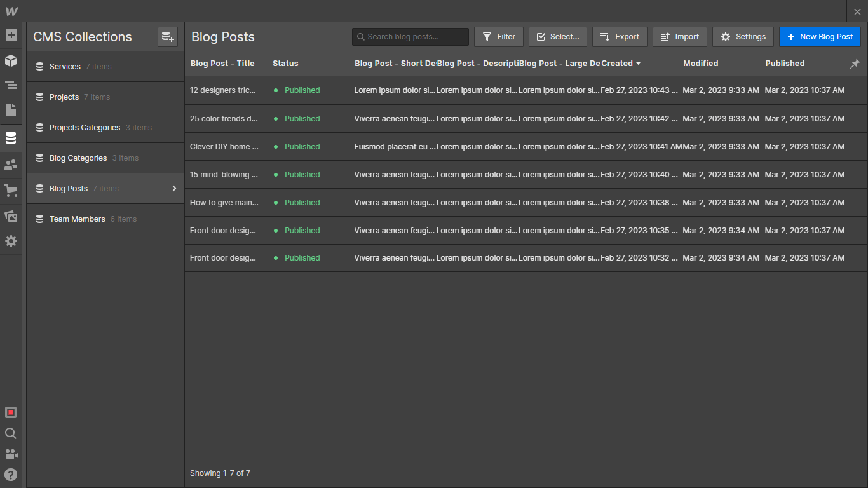Select the Add Elements plus icon
The height and width of the screenshot is (488, 868).
pos(11,36)
